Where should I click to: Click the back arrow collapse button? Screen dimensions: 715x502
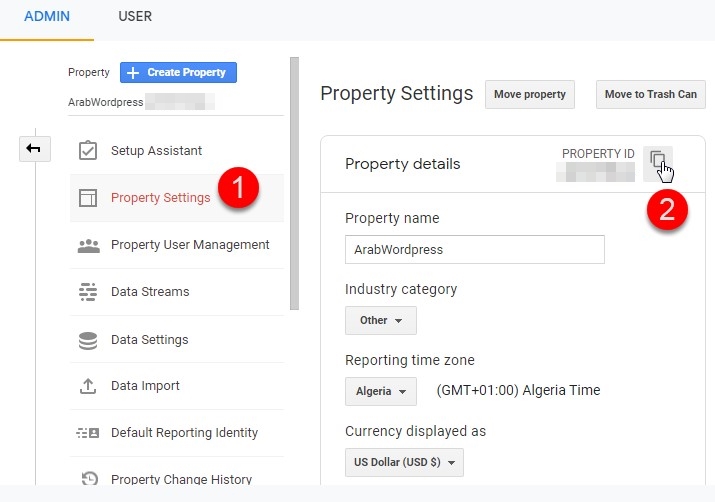(x=34, y=149)
